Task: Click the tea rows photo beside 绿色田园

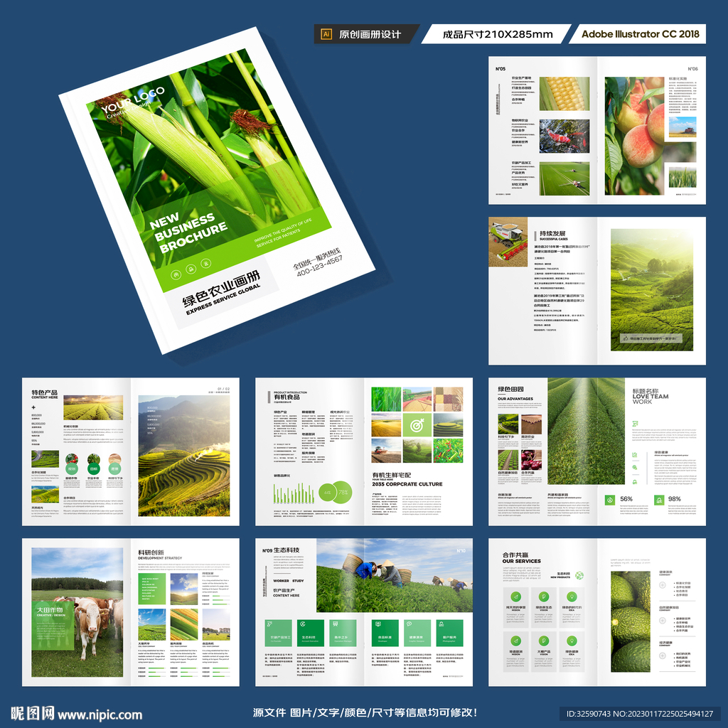Action: click(586, 432)
